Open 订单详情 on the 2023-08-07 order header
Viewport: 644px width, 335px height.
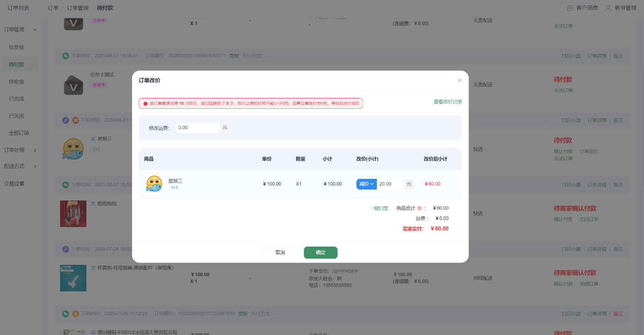[x=597, y=185]
